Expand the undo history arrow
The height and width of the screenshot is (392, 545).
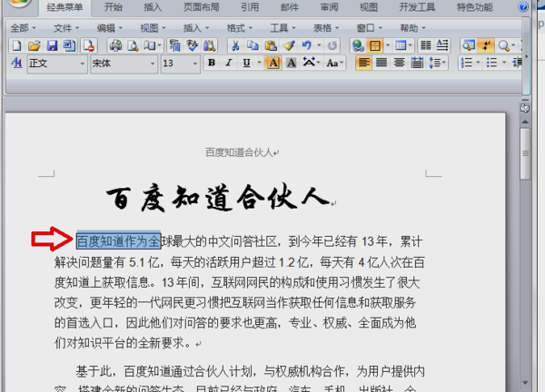[319, 45]
